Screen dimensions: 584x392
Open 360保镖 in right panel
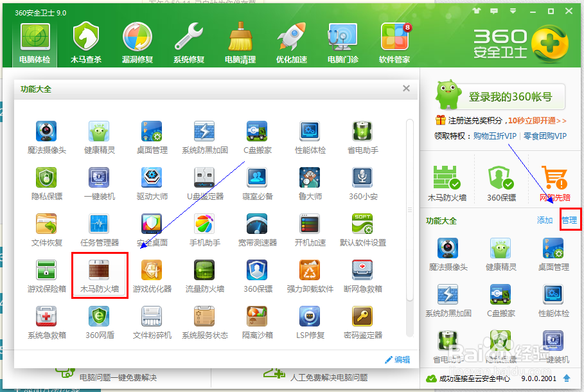pos(501,184)
